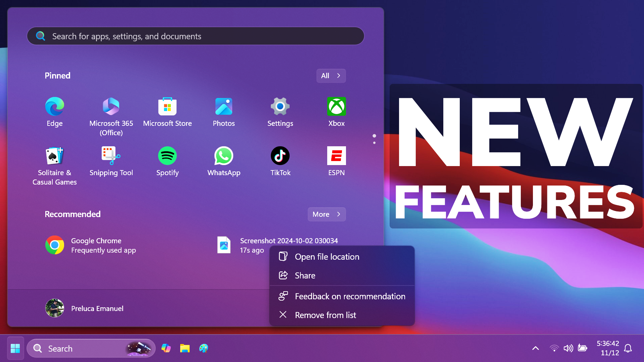Adjust the volume from system tray
This screenshot has width=644, height=362.
coord(568,348)
